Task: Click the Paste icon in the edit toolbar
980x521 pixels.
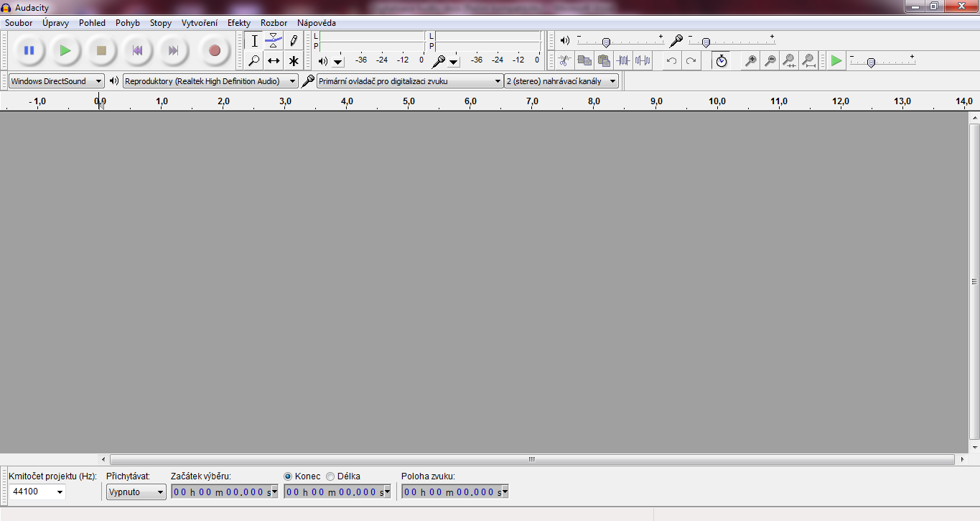Action: coord(604,61)
